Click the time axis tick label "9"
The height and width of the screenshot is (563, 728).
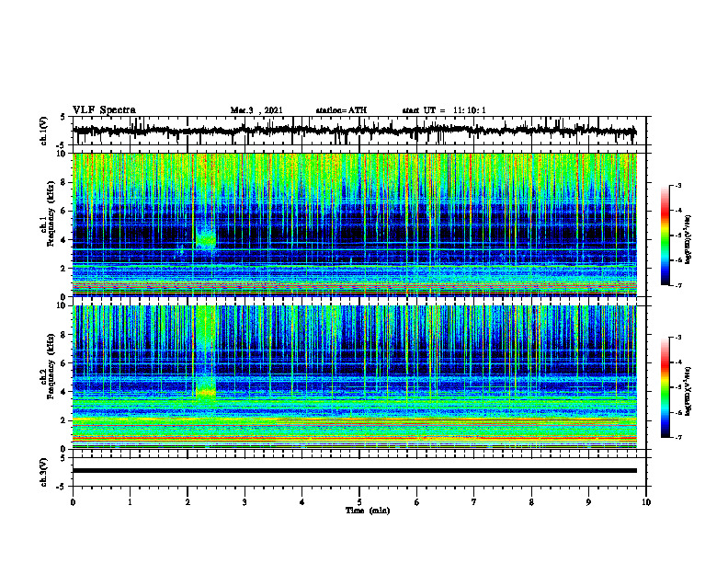[588, 502]
